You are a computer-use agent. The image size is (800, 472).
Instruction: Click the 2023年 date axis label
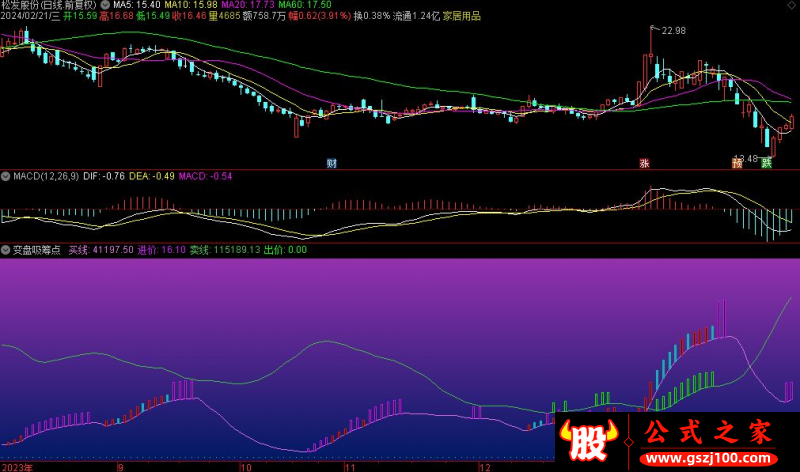pos(17,466)
